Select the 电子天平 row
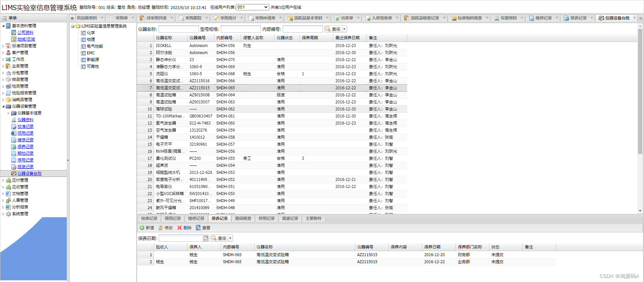Viewport: 644px width, 282px height. tap(272, 144)
